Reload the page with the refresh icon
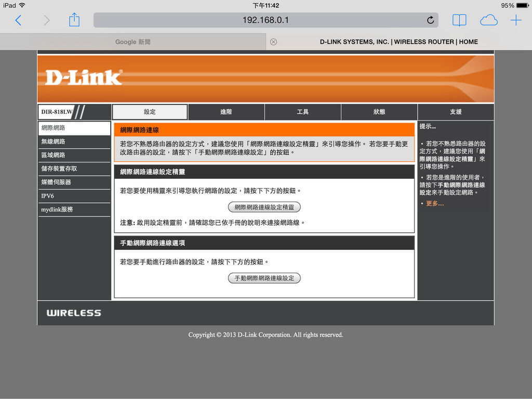 point(430,20)
